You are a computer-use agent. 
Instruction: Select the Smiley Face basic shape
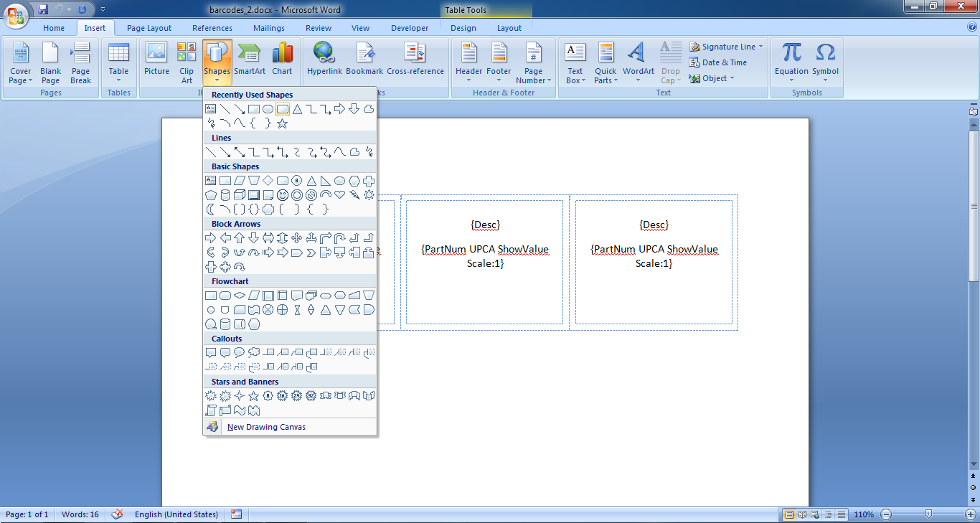coord(283,195)
